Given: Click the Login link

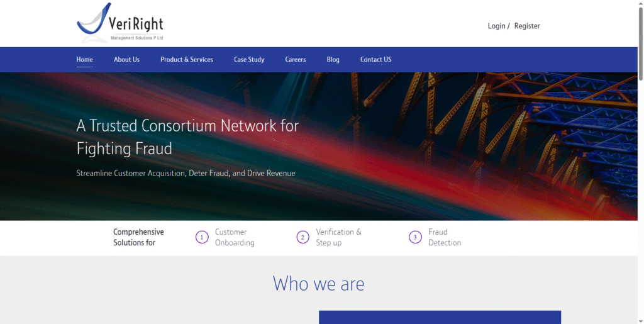Looking at the screenshot, I should coord(496,26).
